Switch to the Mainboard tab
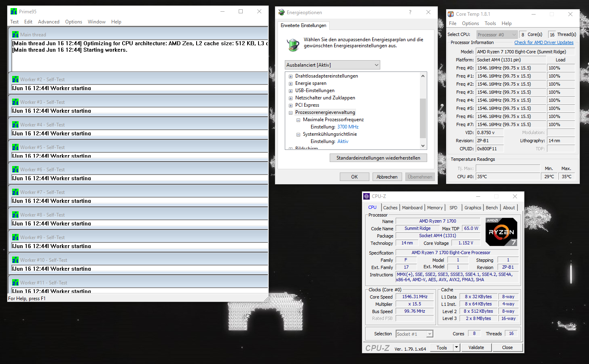 (x=412, y=208)
